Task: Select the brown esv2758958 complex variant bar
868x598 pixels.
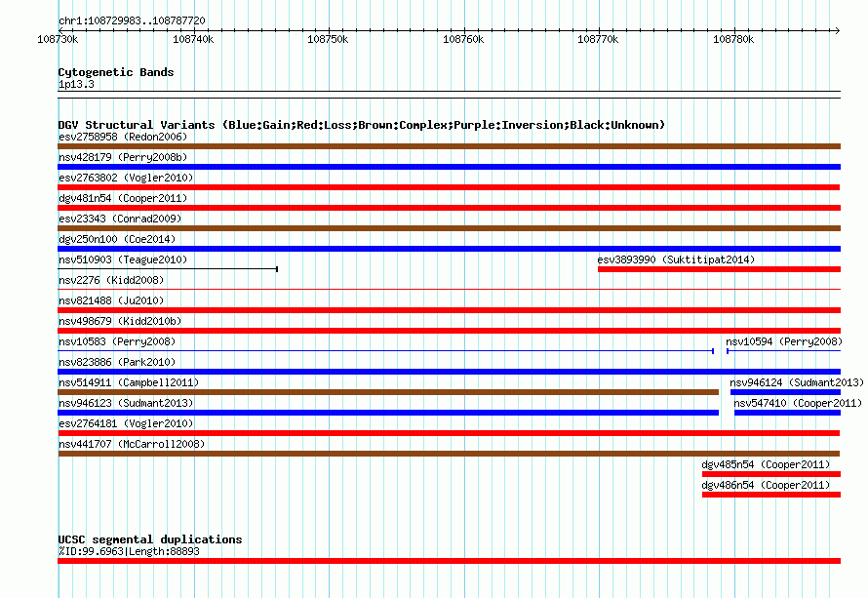Action: [449, 146]
